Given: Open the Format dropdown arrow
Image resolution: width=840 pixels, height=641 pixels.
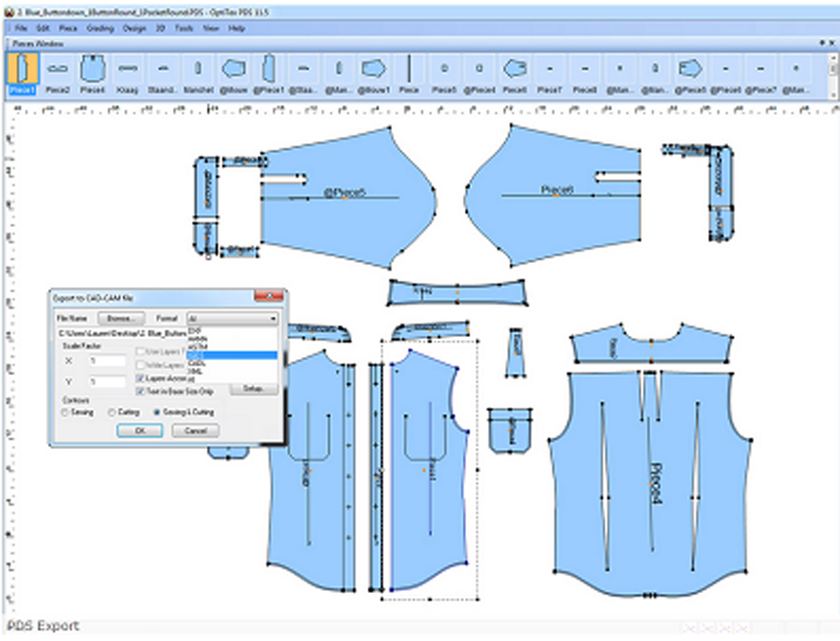Looking at the screenshot, I should [273, 319].
